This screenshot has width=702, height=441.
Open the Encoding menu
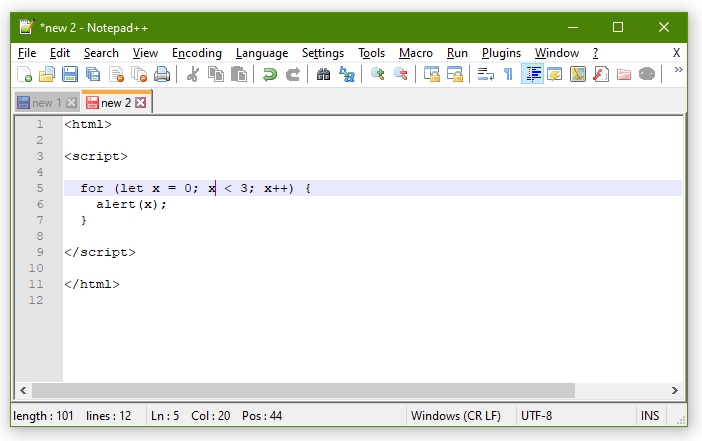tap(197, 53)
